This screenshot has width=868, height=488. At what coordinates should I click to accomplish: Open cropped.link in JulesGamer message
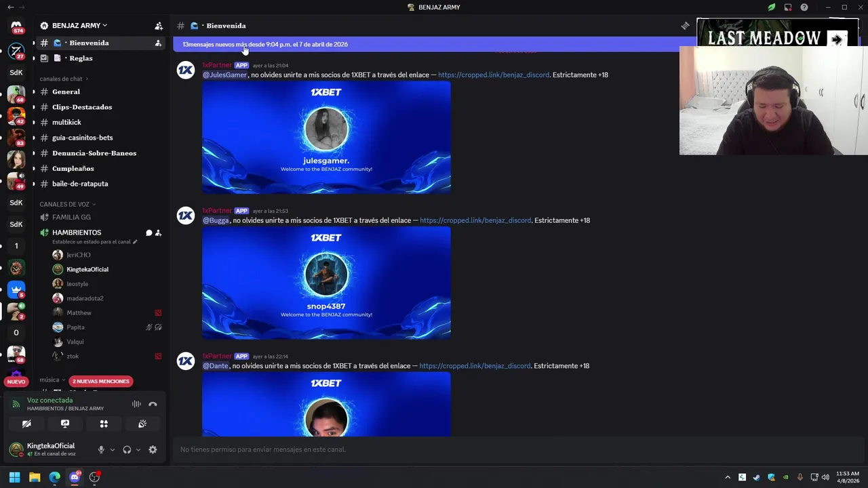[x=494, y=75]
